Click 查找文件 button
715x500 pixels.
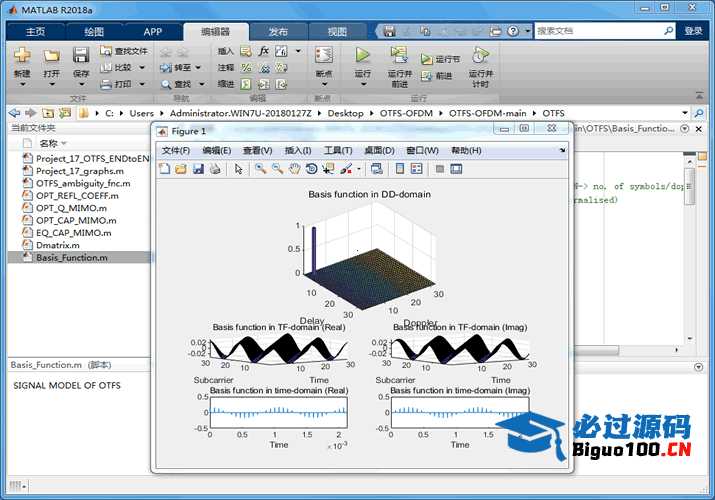[124, 51]
